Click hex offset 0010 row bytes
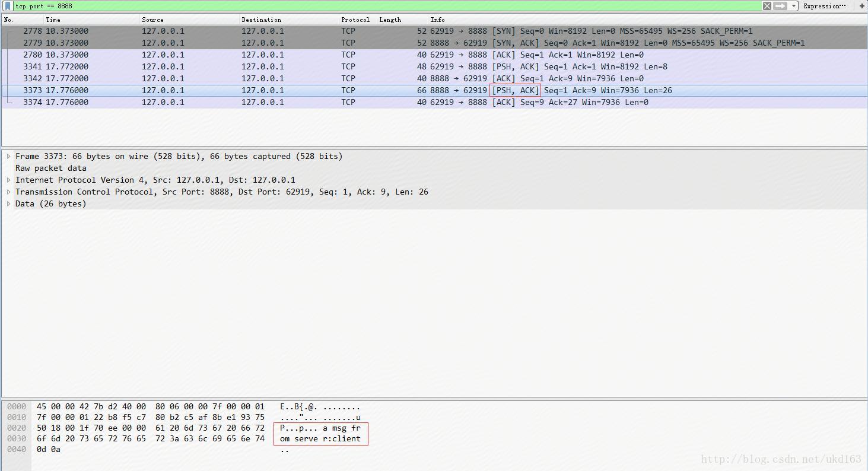 point(151,418)
